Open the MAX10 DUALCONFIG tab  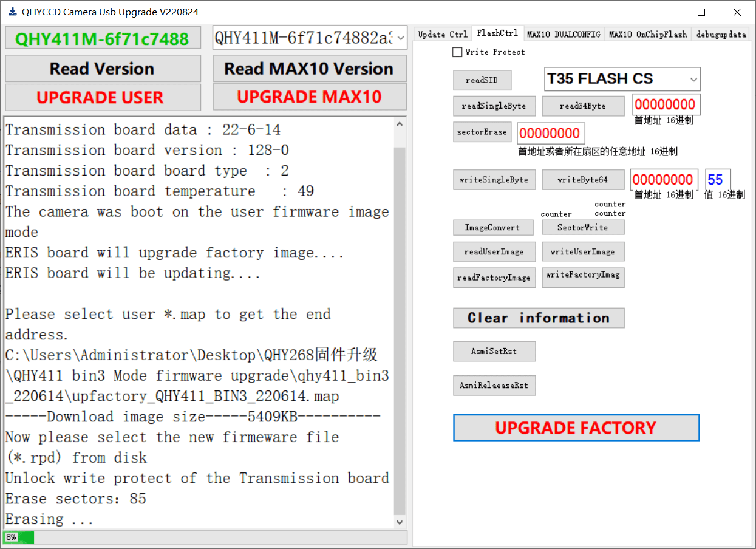564,35
